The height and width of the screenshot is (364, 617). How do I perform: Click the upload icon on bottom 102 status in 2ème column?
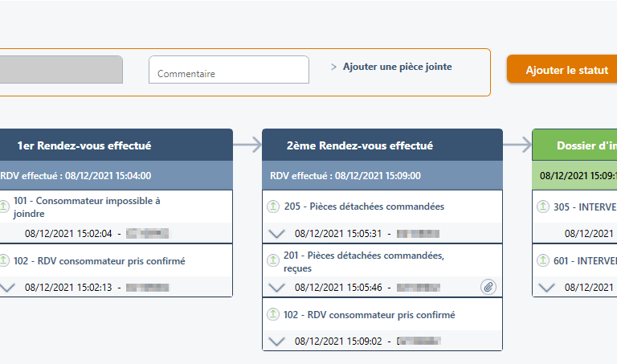[273, 315]
